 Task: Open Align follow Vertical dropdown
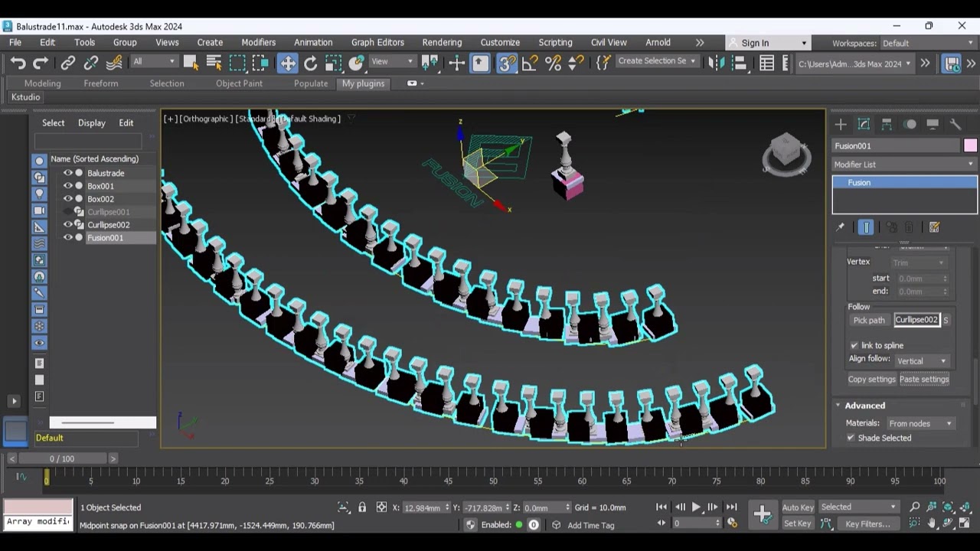coord(921,361)
